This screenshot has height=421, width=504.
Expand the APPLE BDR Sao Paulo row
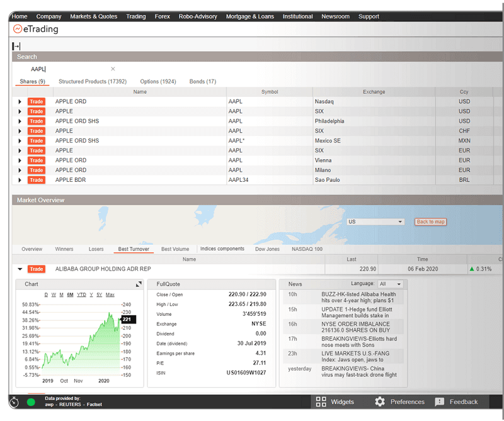[x=20, y=180]
